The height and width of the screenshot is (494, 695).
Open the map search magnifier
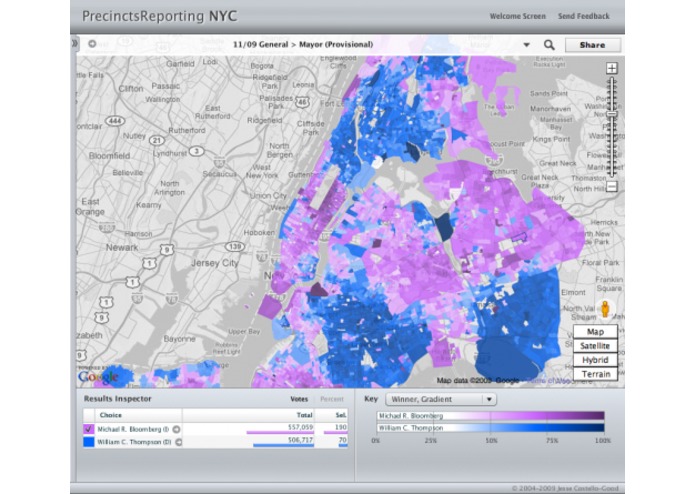click(549, 45)
